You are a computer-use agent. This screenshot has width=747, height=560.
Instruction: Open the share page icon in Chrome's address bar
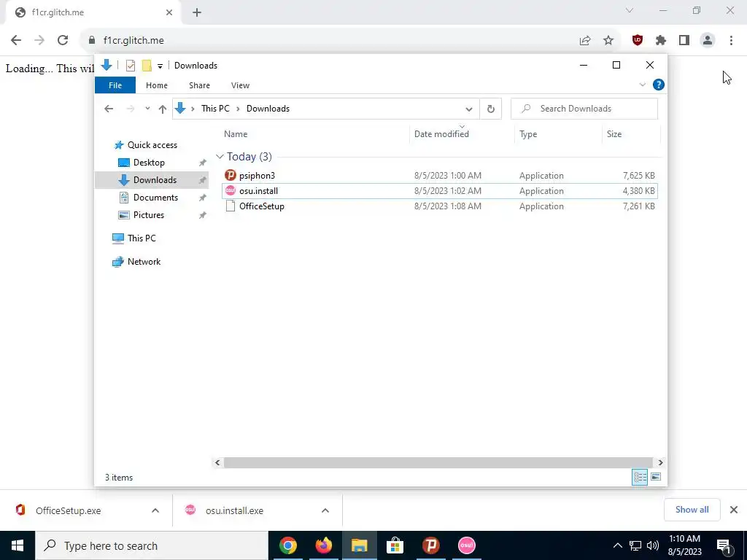pos(585,41)
